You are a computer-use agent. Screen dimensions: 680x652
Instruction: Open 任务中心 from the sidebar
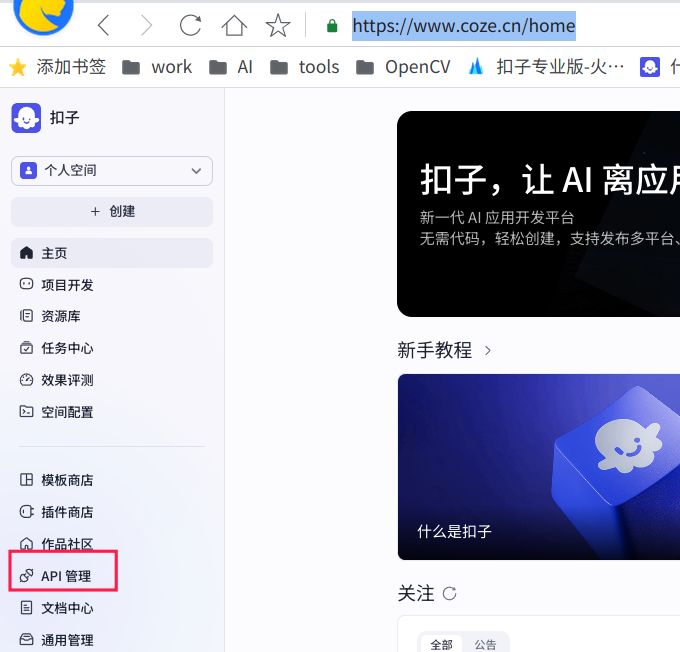point(67,348)
